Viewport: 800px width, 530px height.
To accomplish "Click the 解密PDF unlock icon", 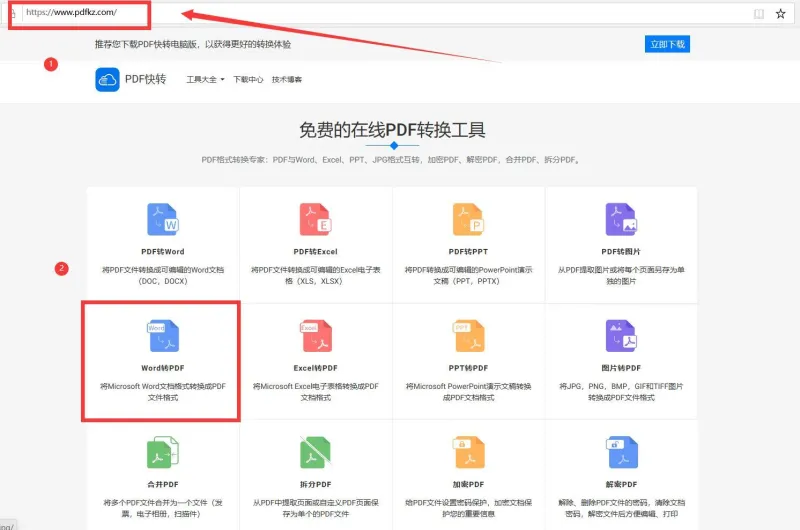I will 621,452.
